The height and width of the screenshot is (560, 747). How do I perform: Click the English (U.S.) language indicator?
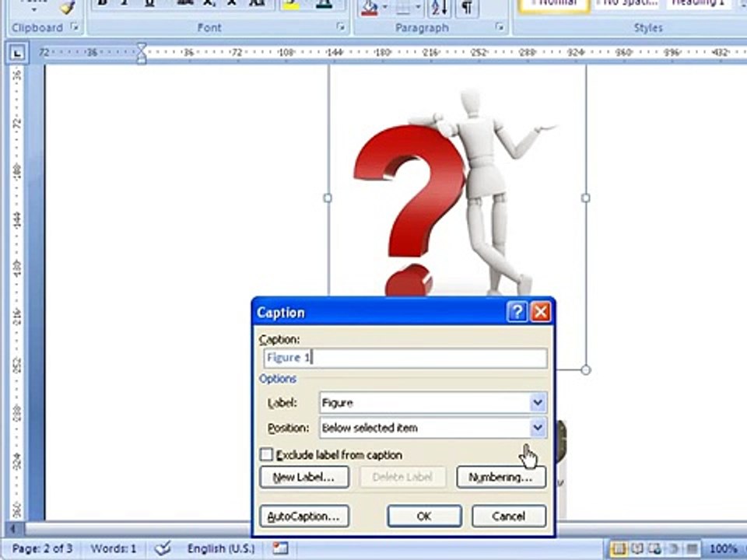(x=221, y=548)
